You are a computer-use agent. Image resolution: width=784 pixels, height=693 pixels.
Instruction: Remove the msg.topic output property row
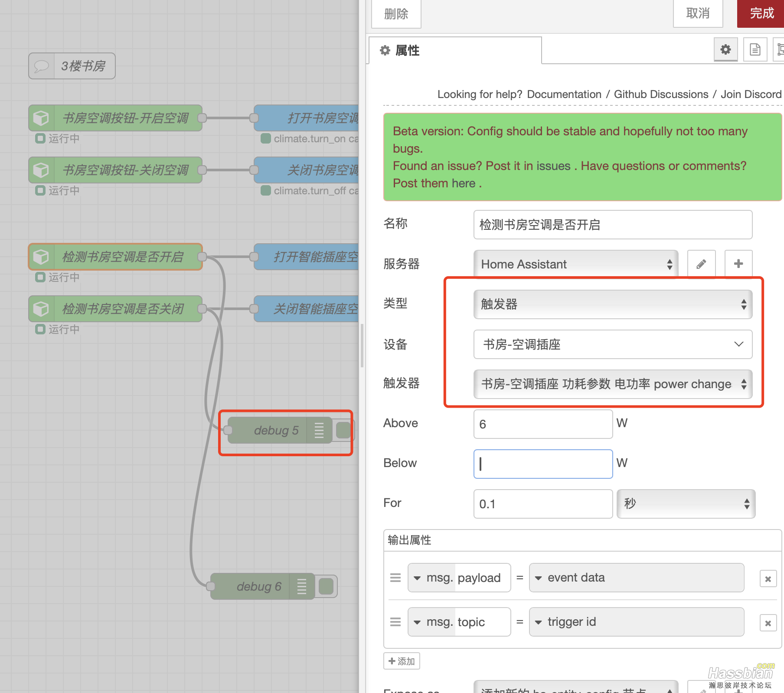point(768,623)
